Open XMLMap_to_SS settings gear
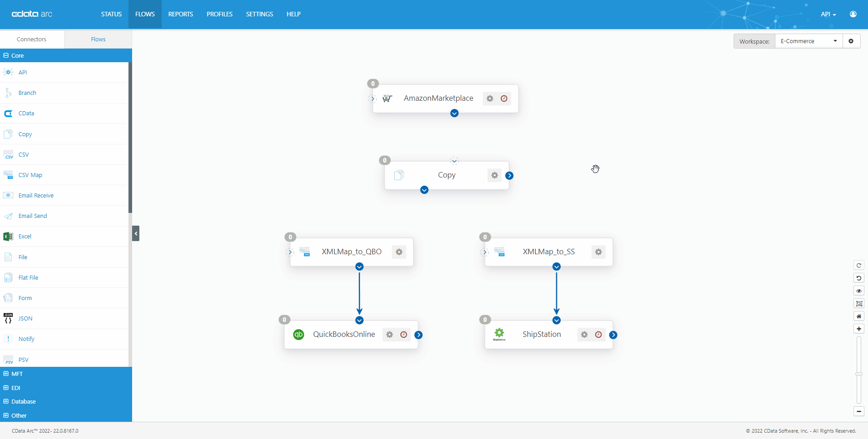Image resolution: width=868 pixels, height=439 pixels. 598,252
